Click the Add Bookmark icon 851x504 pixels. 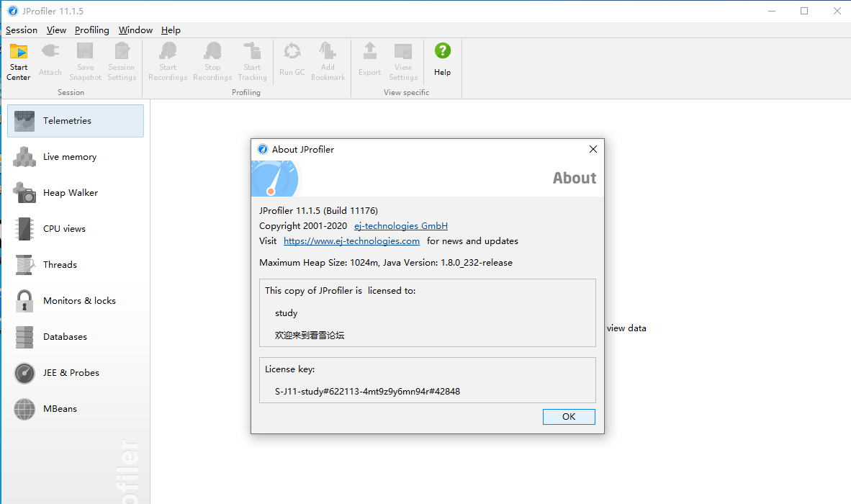click(328, 62)
